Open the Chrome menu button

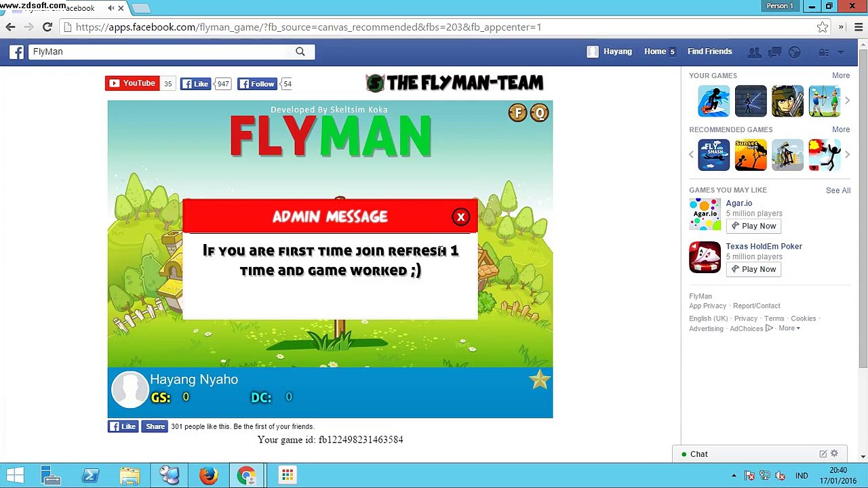(x=859, y=27)
